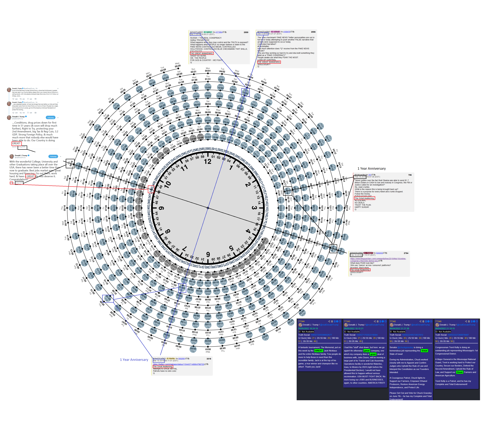Image resolution: width=504 pixels, height=432 pixels.
Task: Click the large 6 at the clock bottom
Action: click(x=208, y=254)
